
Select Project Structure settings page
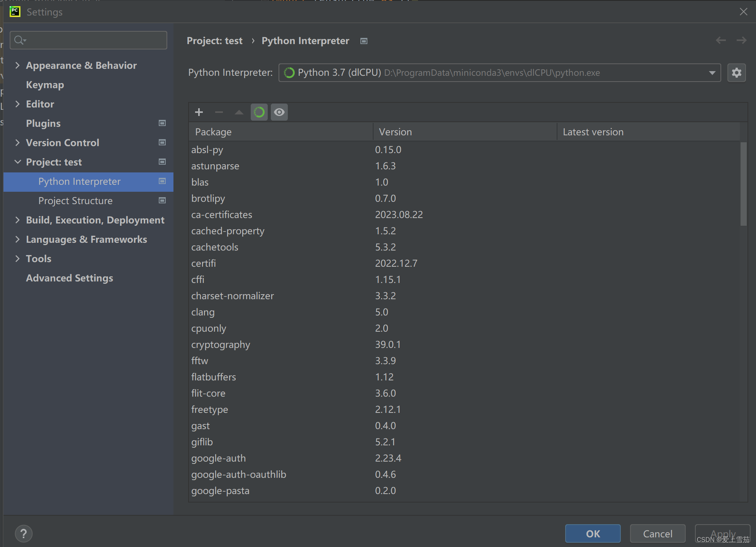click(x=75, y=201)
